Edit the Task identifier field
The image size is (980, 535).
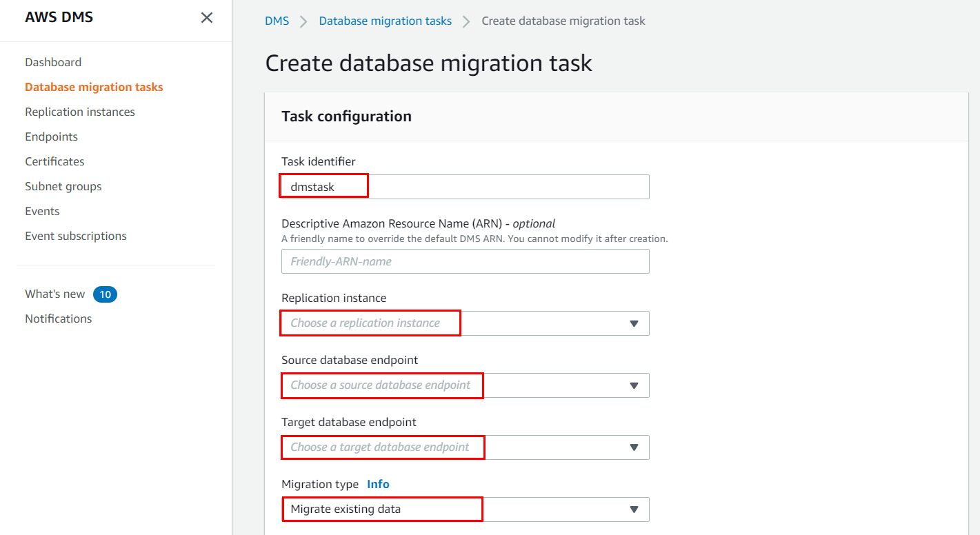click(x=465, y=186)
